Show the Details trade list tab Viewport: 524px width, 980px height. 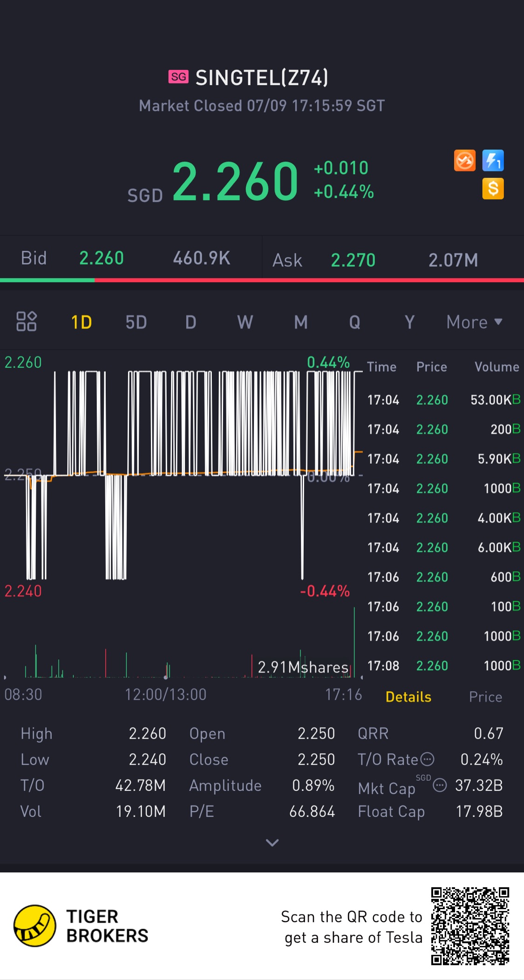click(x=408, y=697)
